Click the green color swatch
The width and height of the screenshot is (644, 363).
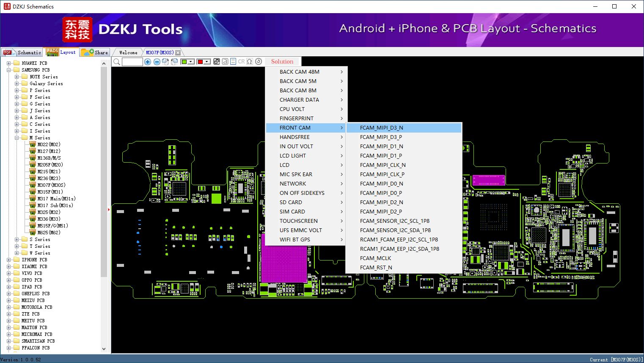184,62
